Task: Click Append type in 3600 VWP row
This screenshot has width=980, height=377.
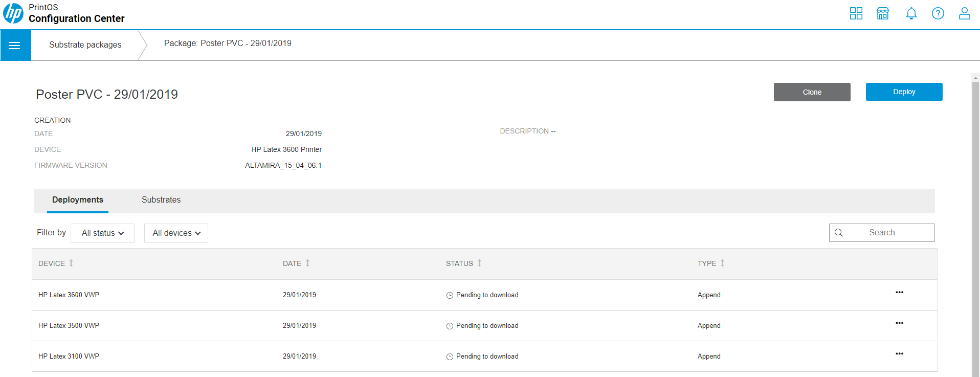Action: tap(709, 295)
